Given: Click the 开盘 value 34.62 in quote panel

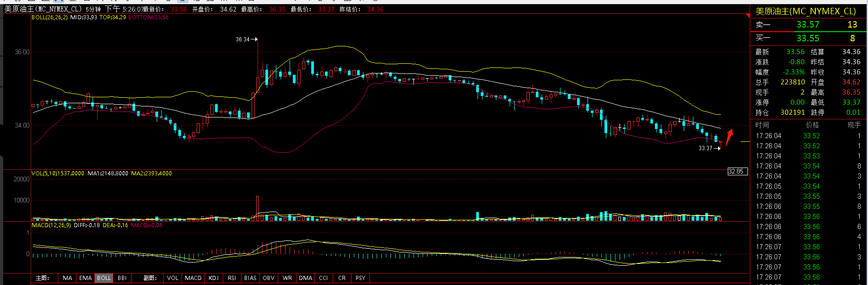Looking at the screenshot, I should coord(851,82).
